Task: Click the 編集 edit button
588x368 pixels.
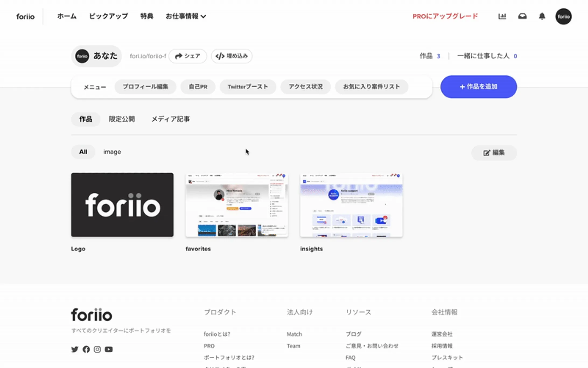Action: tap(494, 153)
